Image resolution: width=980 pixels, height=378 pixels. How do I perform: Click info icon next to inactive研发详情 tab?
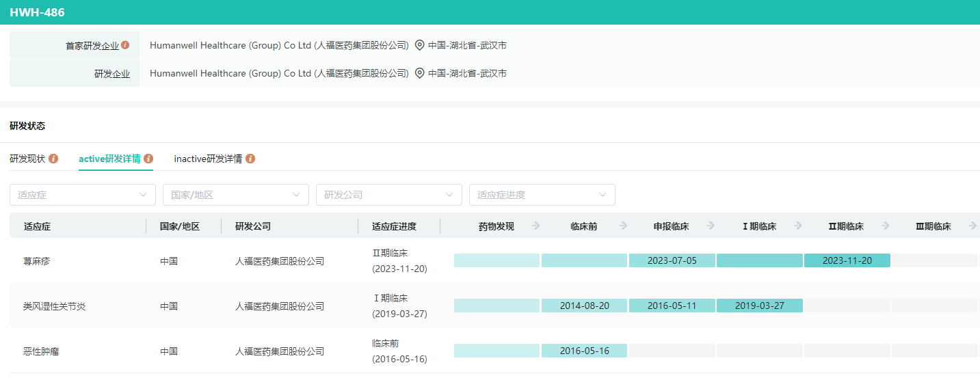(250, 159)
